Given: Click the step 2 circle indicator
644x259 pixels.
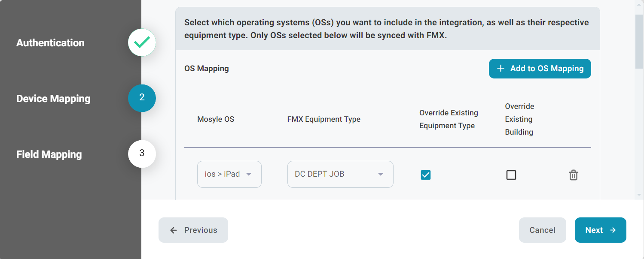Looking at the screenshot, I should click(x=142, y=98).
